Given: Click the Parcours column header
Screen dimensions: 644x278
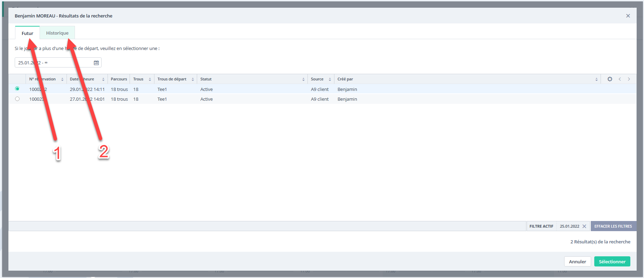Looking at the screenshot, I should [119, 79].
